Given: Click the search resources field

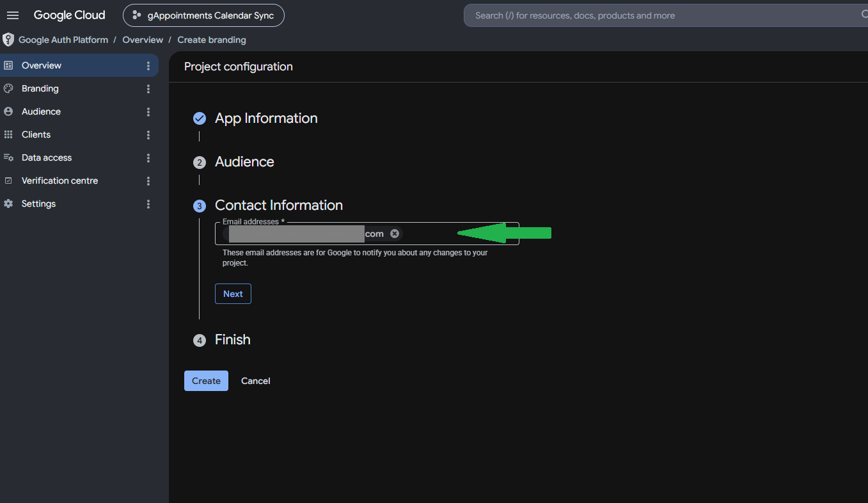Looking at the screenshot, I should 665,15.
